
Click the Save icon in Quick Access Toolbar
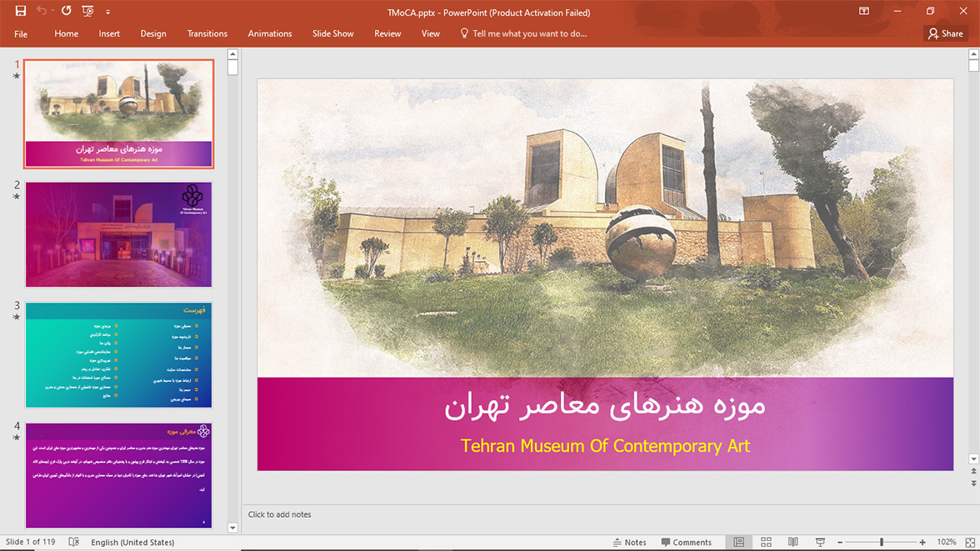[x=21, y=11]
